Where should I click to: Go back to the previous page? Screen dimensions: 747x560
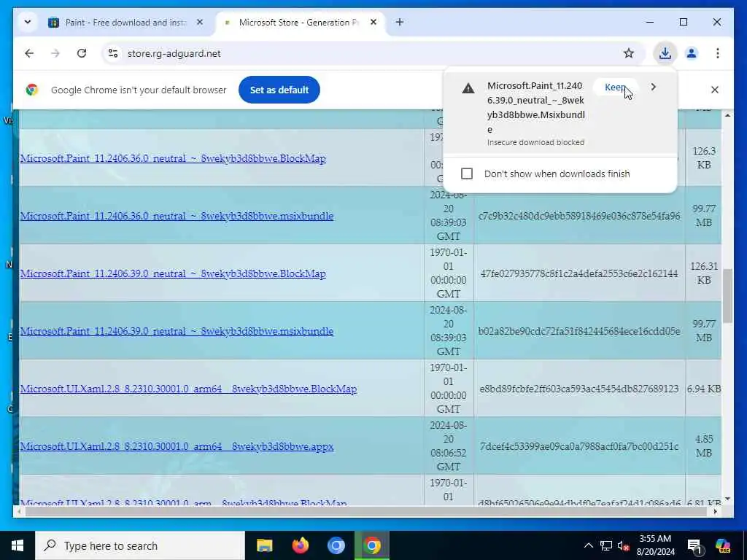pos(29,53)
